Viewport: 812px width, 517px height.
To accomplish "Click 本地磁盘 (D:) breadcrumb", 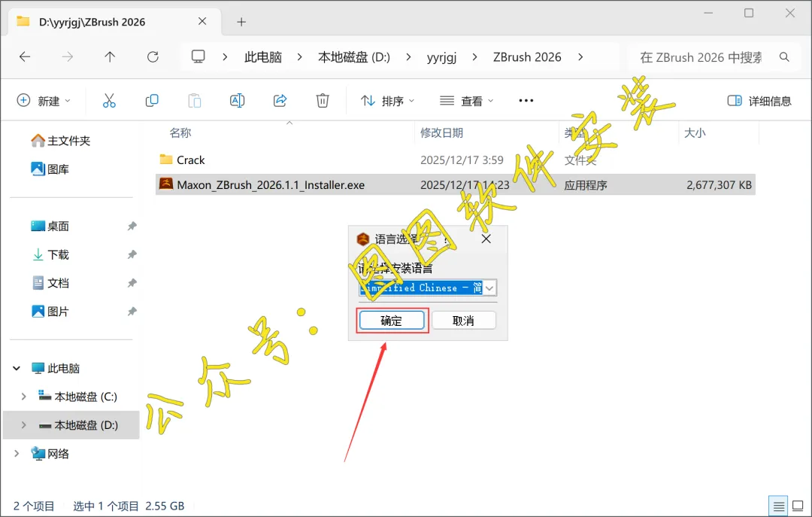I will click(354, 57).
